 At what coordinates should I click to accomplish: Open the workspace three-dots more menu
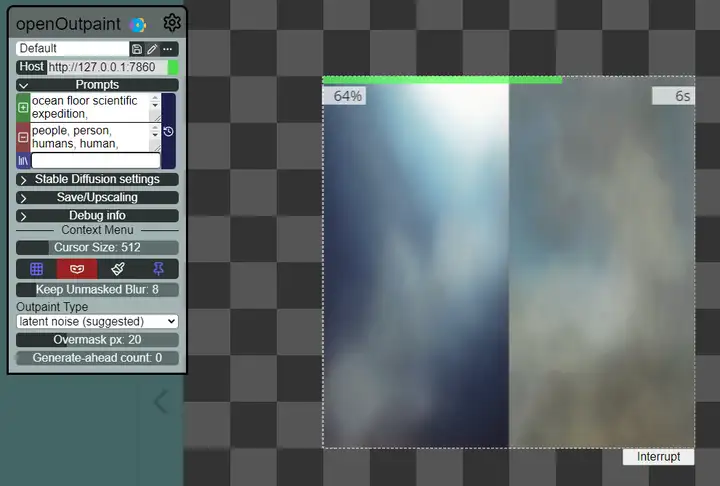[x=168, y=49]
